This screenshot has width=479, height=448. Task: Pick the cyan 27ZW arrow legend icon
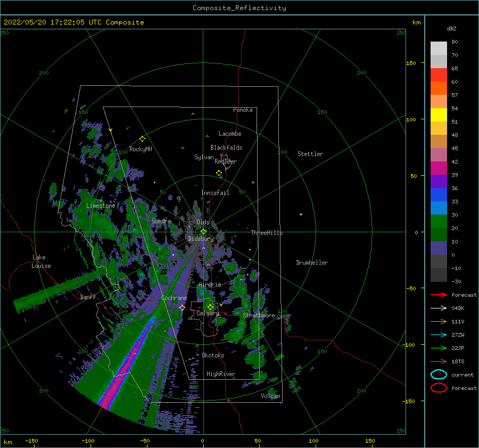pyautogui.click(x=439, y=335)
